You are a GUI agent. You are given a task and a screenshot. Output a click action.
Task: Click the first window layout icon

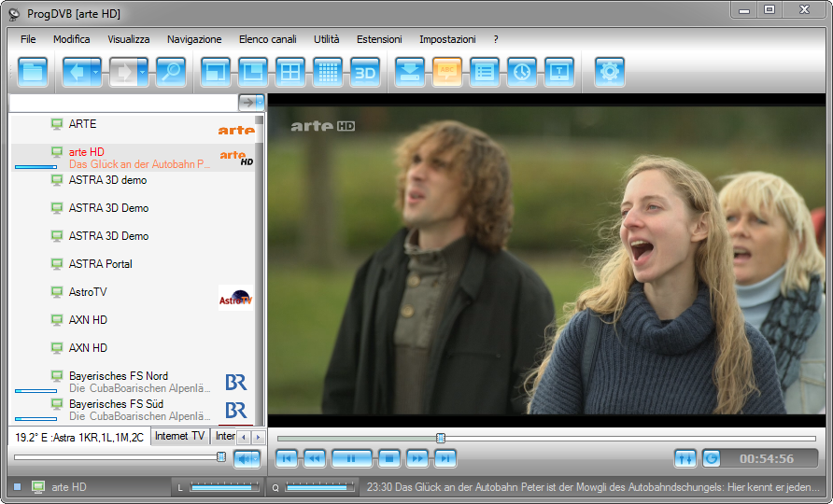[215, 72]
